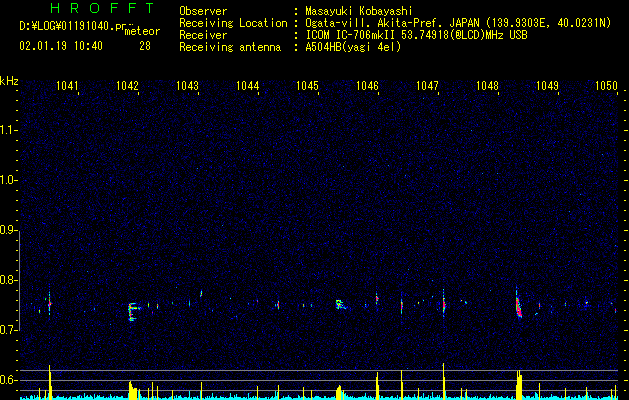Click the 0.9 frequency axis label
Viewport: 629px width, 400px height.
9,230
